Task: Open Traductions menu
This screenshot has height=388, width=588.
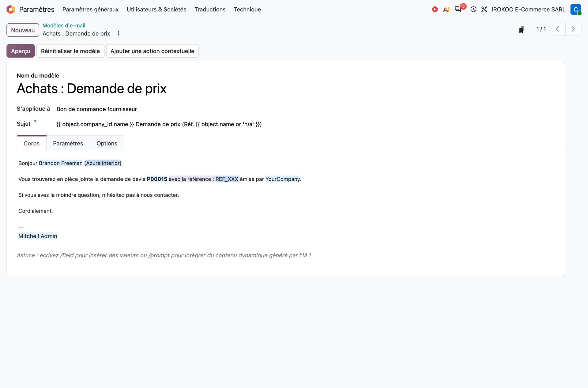Action: coord(210,9)
